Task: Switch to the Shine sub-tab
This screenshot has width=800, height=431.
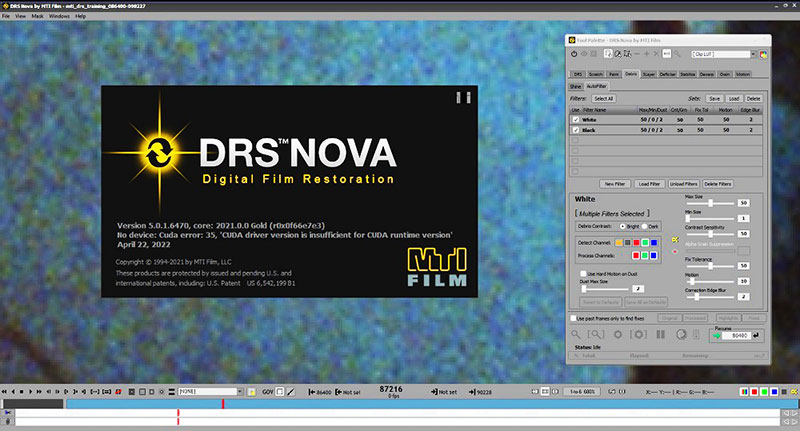Action: click(576, 87)
